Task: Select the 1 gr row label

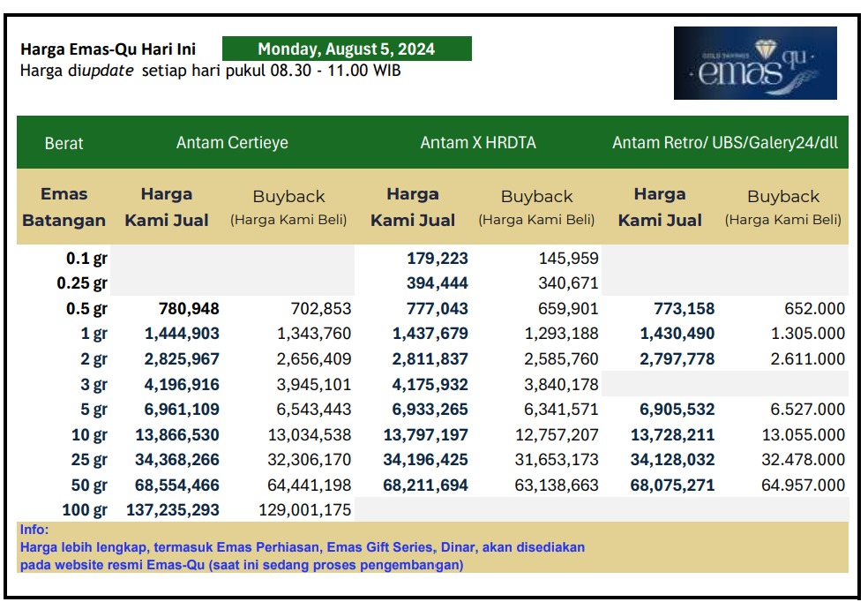Action: pyautogui.click(x=94, y=334)
